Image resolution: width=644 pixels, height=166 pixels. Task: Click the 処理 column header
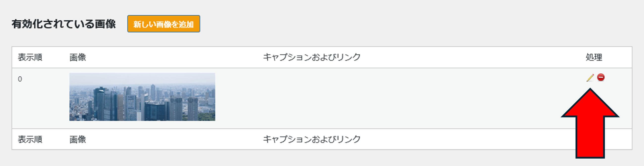click(594, 57)
